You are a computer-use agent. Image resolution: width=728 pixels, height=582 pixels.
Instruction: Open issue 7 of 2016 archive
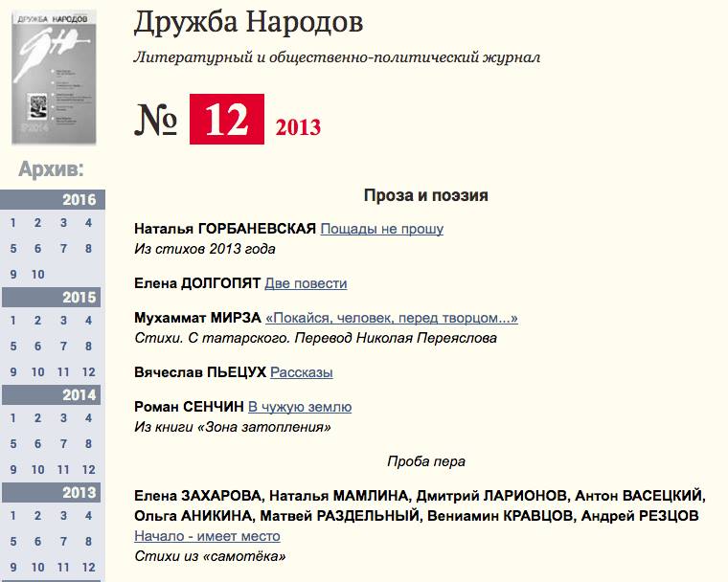tap(63, 249)
